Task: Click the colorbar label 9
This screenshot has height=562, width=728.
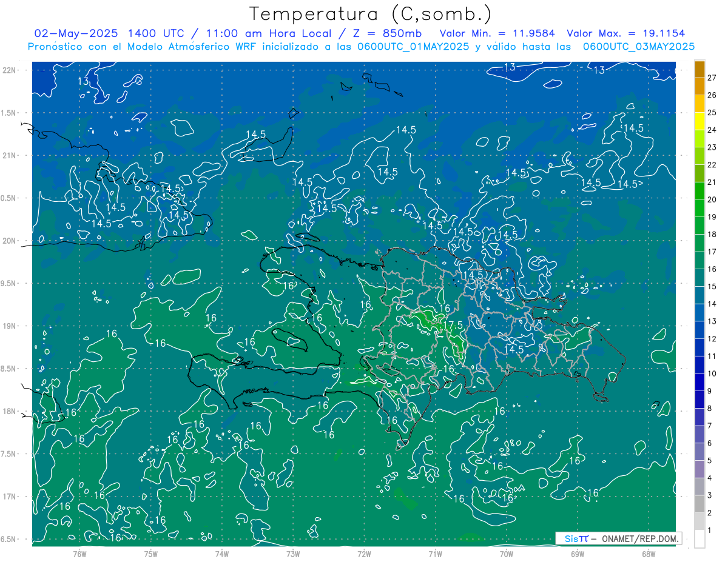Action: [x=710, y=391]
